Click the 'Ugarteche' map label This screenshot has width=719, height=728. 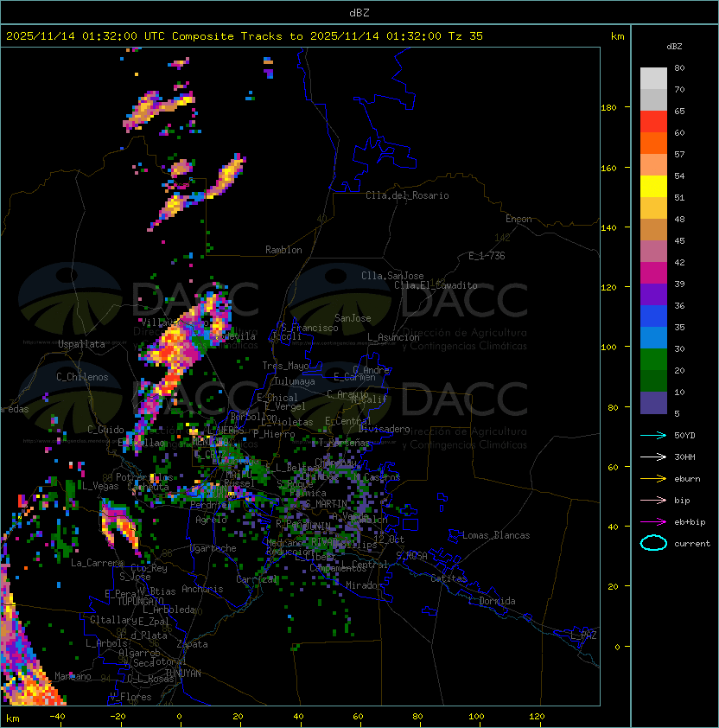(213, 548)
